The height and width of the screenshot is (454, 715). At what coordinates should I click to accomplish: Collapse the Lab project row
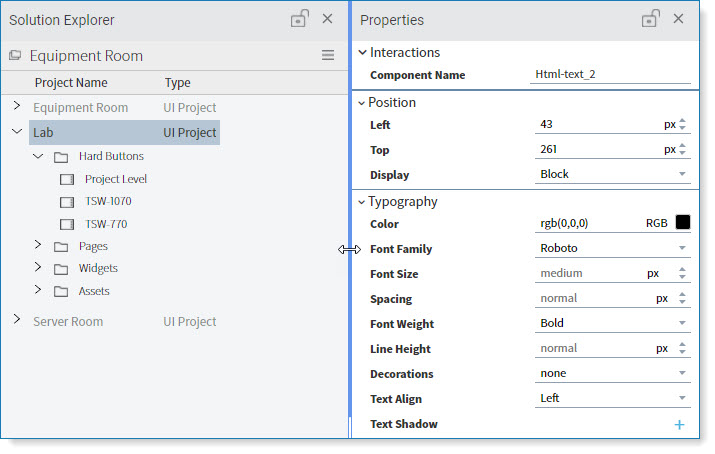[x=17, y=131]
